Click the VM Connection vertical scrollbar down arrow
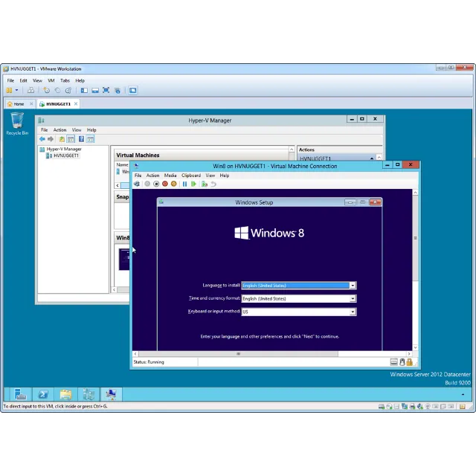This screenshot has height=476, width=476. (x=415, y=347)
